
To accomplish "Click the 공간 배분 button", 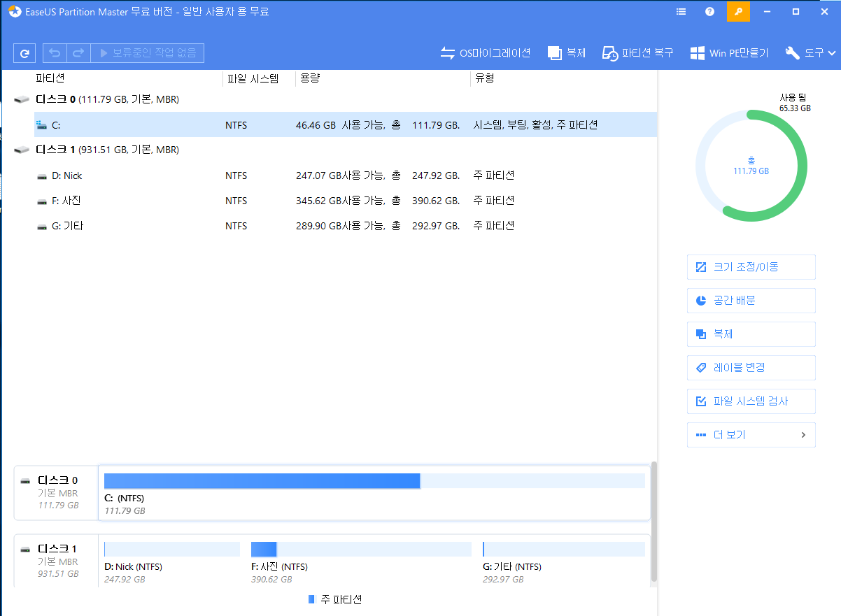I will coord(751,301).
